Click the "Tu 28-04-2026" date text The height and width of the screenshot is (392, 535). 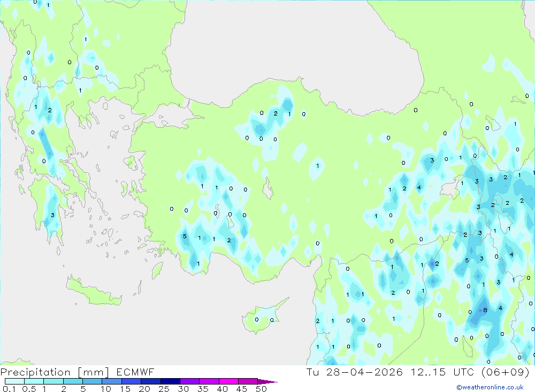tap(355, 372)
